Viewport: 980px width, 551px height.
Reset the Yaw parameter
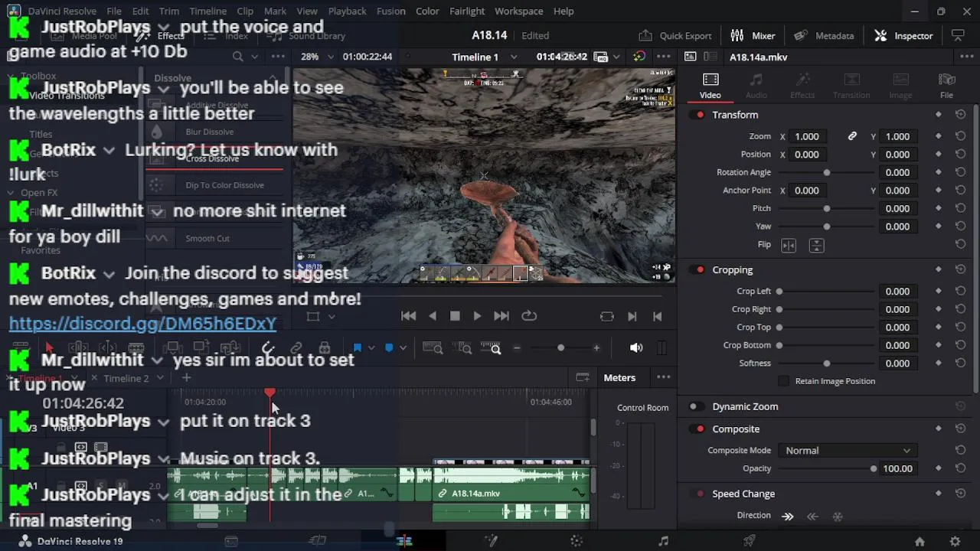click(x=960, y=227)
